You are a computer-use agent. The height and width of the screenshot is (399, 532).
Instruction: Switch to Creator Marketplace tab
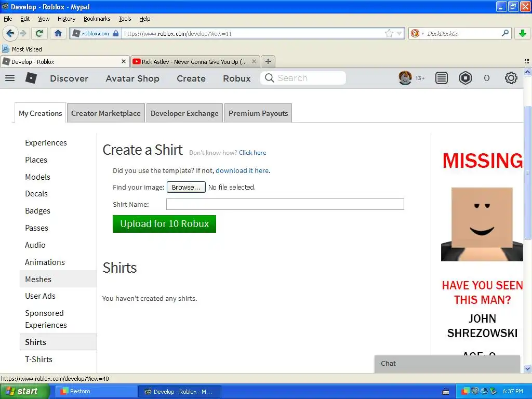(106, 113)
